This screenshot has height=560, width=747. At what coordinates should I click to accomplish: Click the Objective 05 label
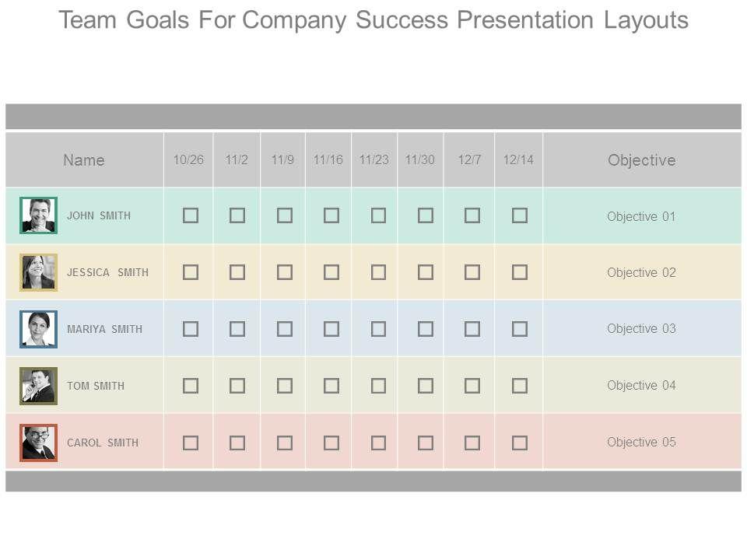click(641, 442)
